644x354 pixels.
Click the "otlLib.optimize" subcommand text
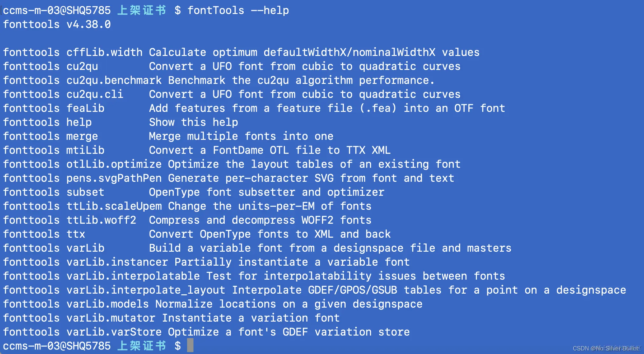click(114, 164)
